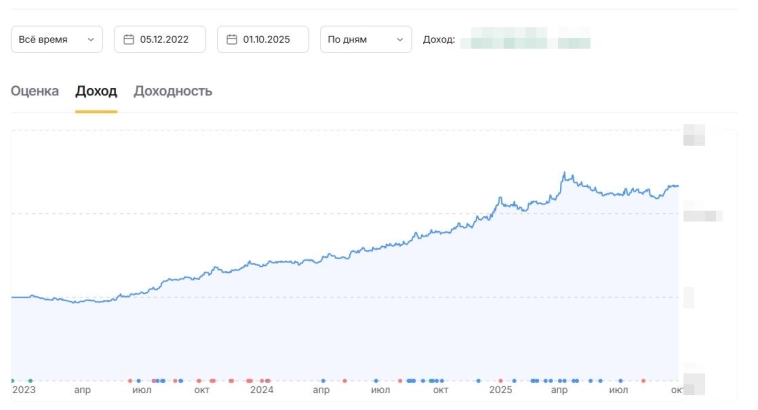
Task: Select the lone blue dot above апр 2024
Action: [323, 380]
